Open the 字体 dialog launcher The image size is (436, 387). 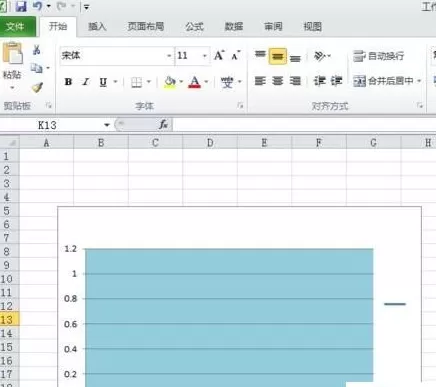240,106
